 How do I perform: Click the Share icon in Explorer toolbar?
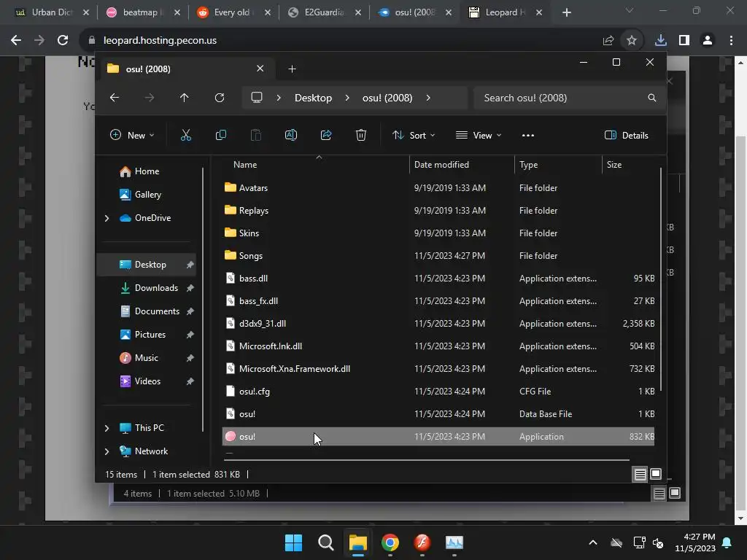pyautogui.click(x=326, y=135)
